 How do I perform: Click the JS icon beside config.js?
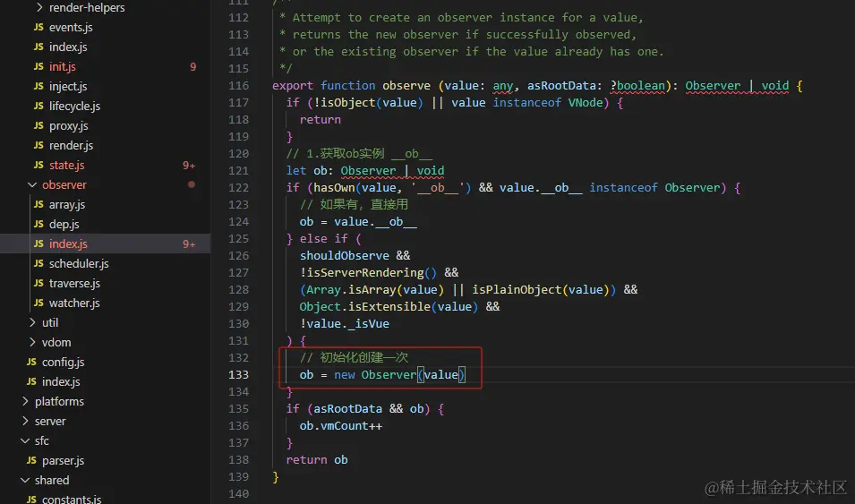coord(31,363)
